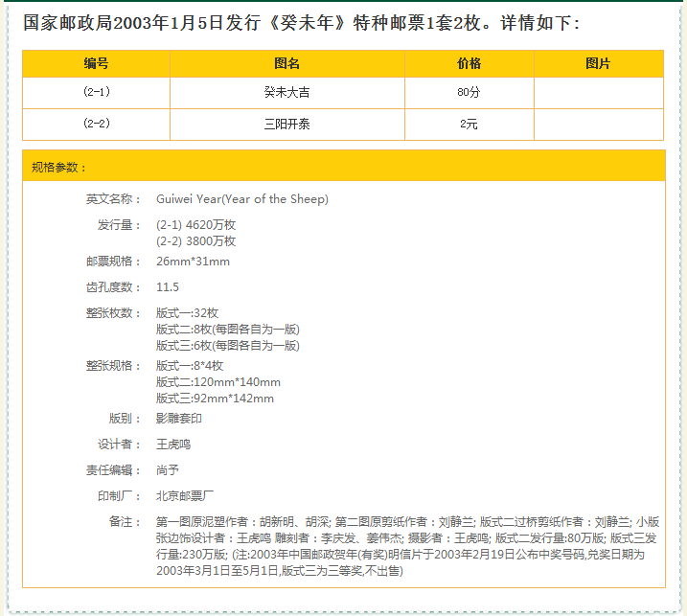Select the 版式二:120mm*140mm line
687x616 pixels.
[x=218, y=382]
